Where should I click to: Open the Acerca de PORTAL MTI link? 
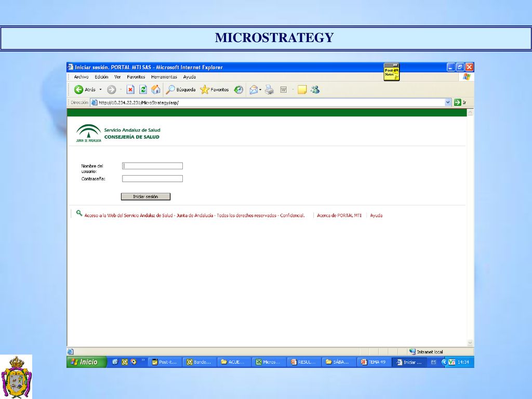tap(339, 216)
